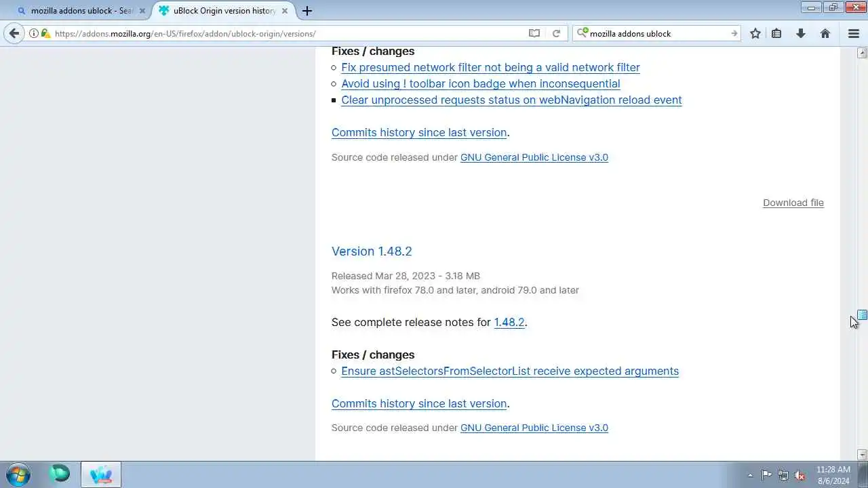Open the taskbar clock and date
This screenshot has width=868, height=488.
[833, 474]
